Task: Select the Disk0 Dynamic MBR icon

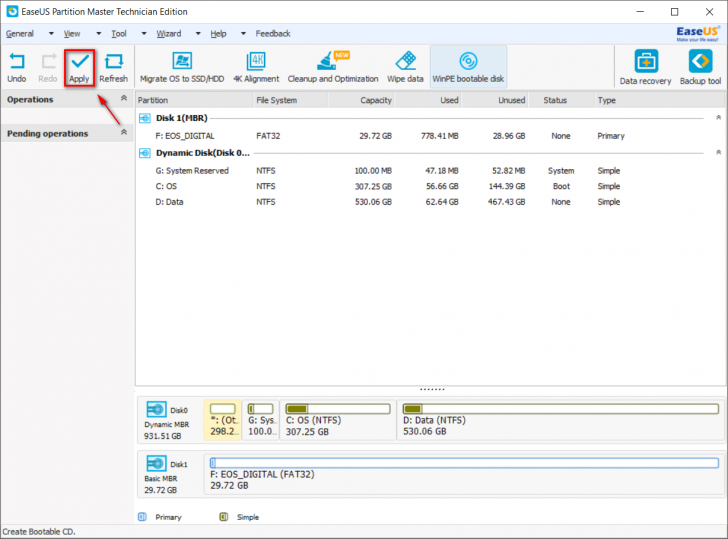Action: click(156, 409)
